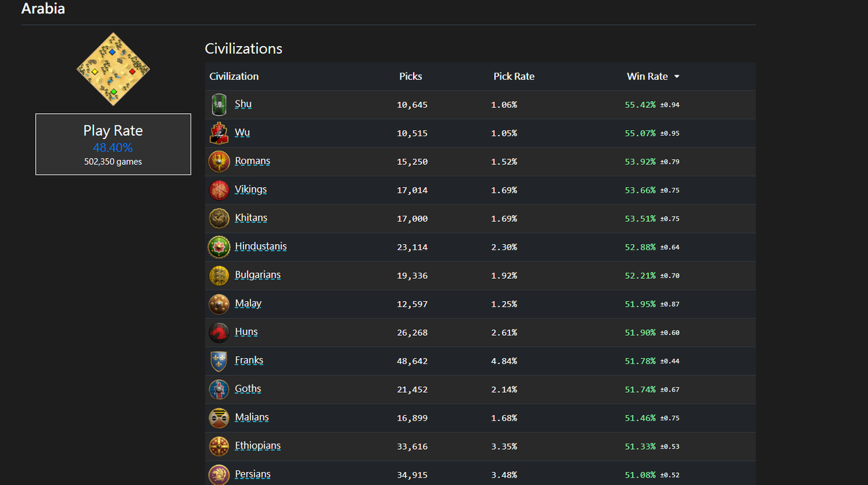Open the Vikings civilization page
This screenshot has width=868, height=485.
click(x=251, y=189)
